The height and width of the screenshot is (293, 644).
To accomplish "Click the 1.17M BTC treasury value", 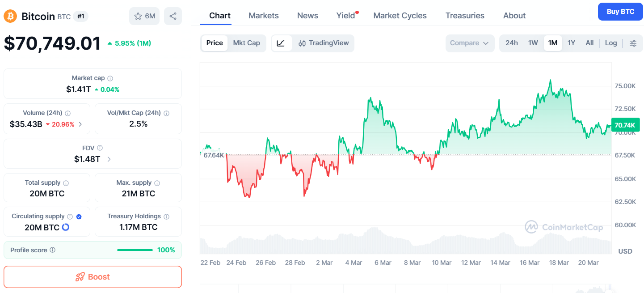I will pos(139,227).
